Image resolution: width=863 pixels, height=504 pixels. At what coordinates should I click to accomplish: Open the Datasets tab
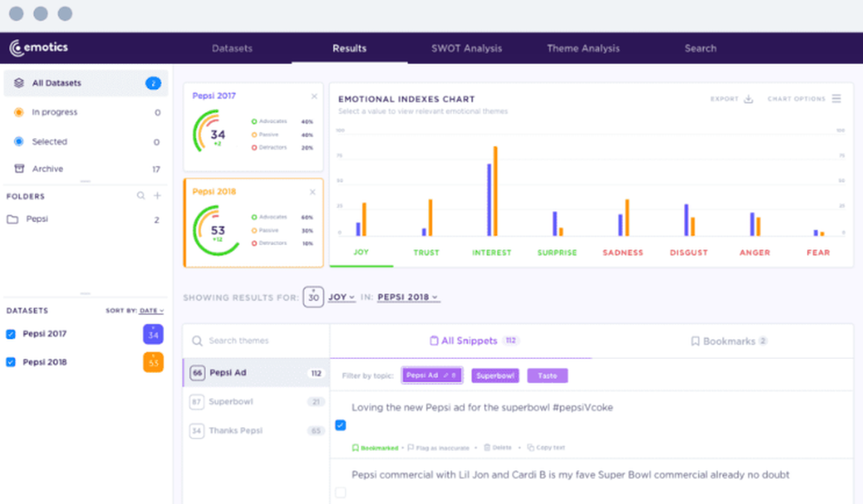pos(231,48)
